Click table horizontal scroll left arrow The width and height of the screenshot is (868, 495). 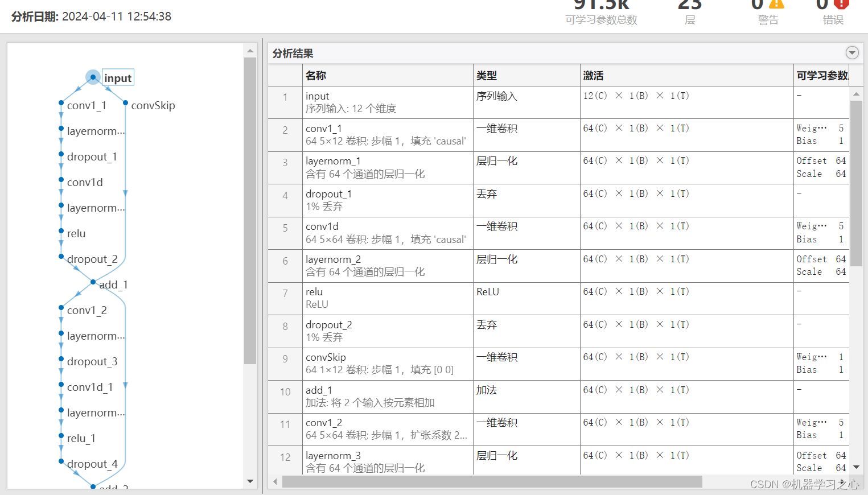tap(275, 482)
